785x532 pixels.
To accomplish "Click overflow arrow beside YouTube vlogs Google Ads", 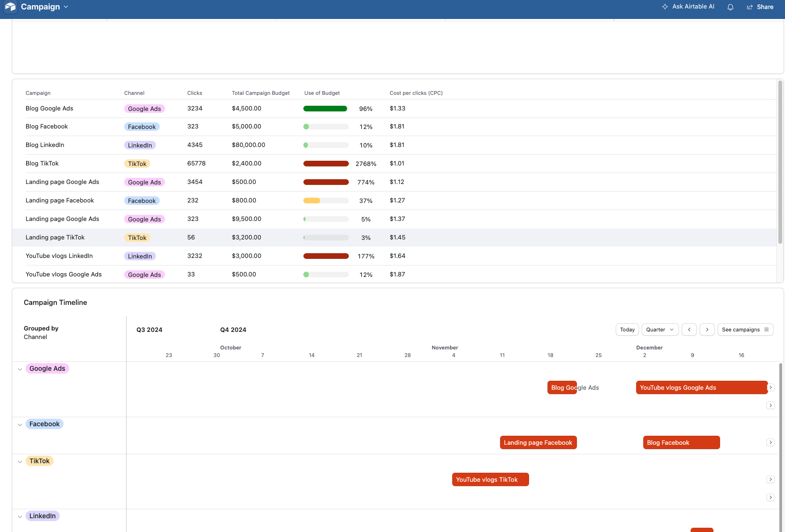I will (770, 387).
